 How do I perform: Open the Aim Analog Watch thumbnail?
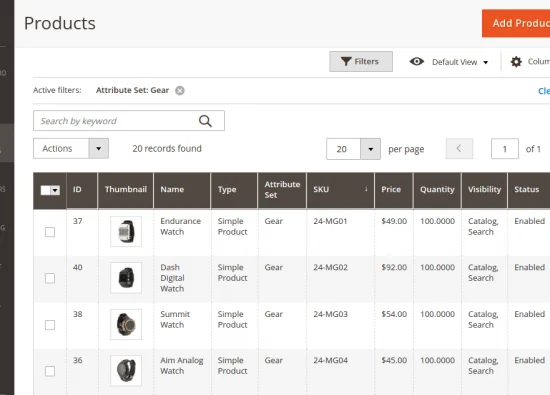126,370
